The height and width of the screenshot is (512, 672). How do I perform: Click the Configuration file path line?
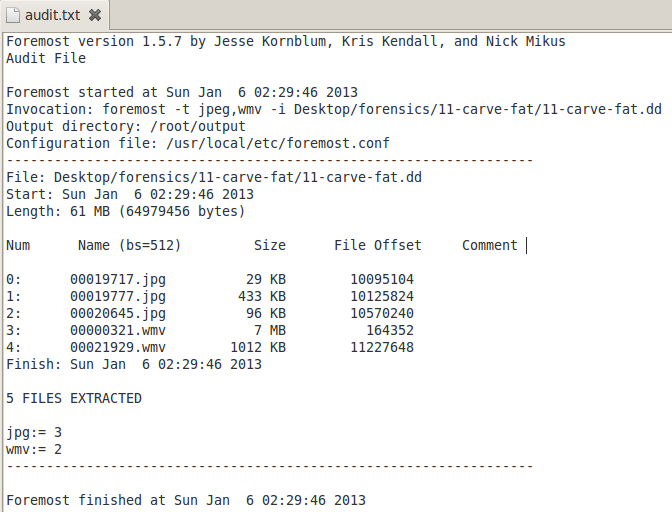pos(197,143)
